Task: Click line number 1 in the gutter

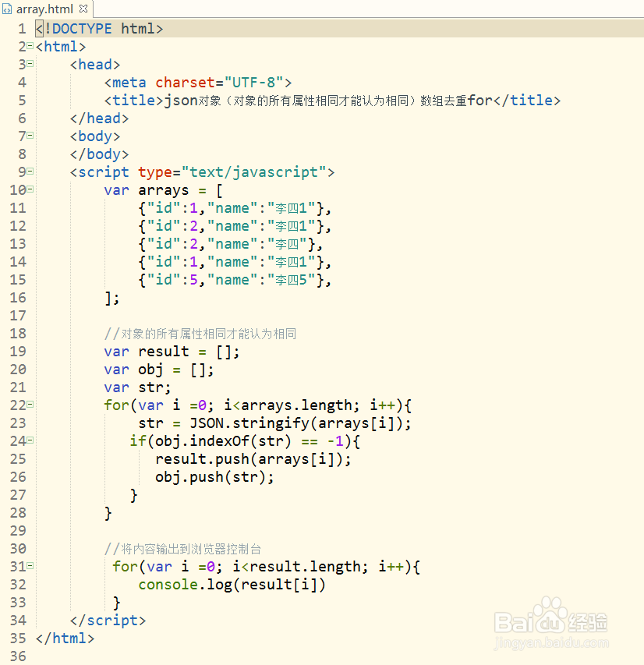Action: [22, 29]
